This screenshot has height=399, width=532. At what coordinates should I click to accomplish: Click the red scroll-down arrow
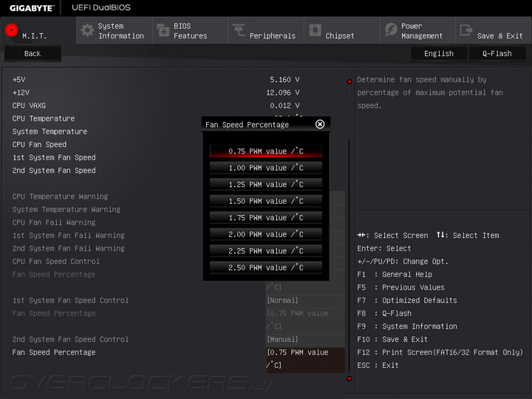[x=349, y=378]
